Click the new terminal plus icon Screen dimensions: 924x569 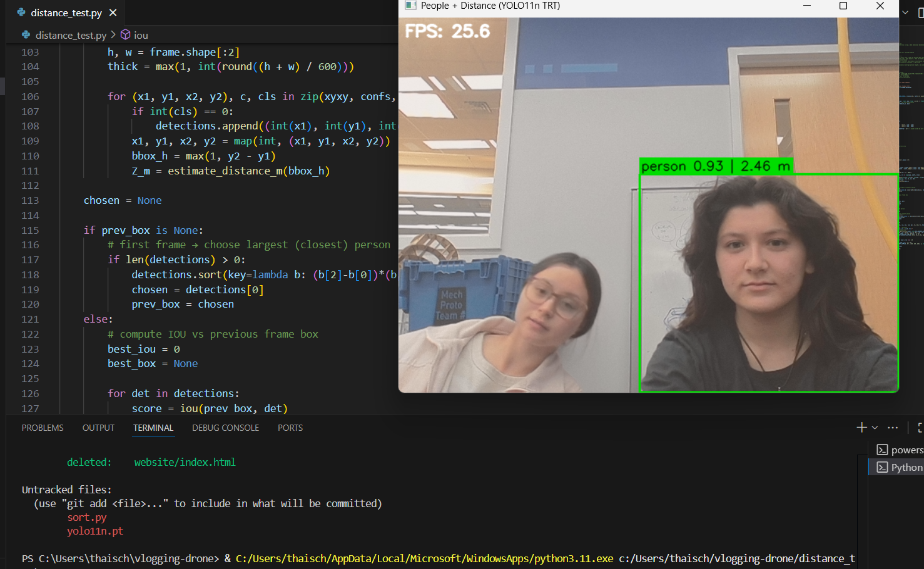coord(861,428)
